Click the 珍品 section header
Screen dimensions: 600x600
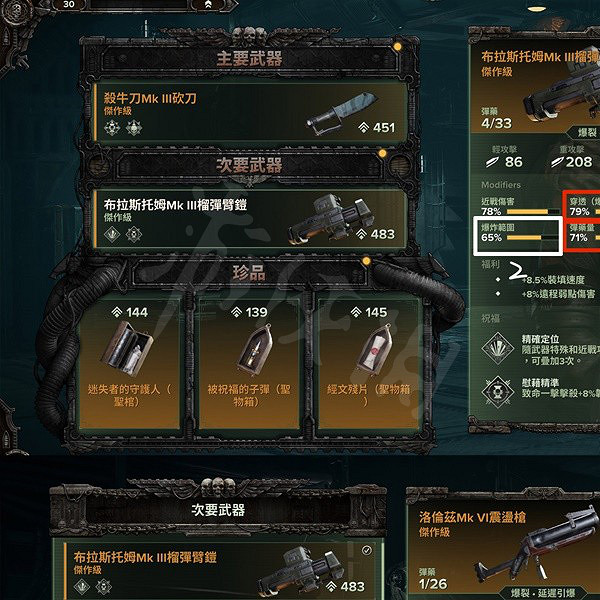coord(249,273)
